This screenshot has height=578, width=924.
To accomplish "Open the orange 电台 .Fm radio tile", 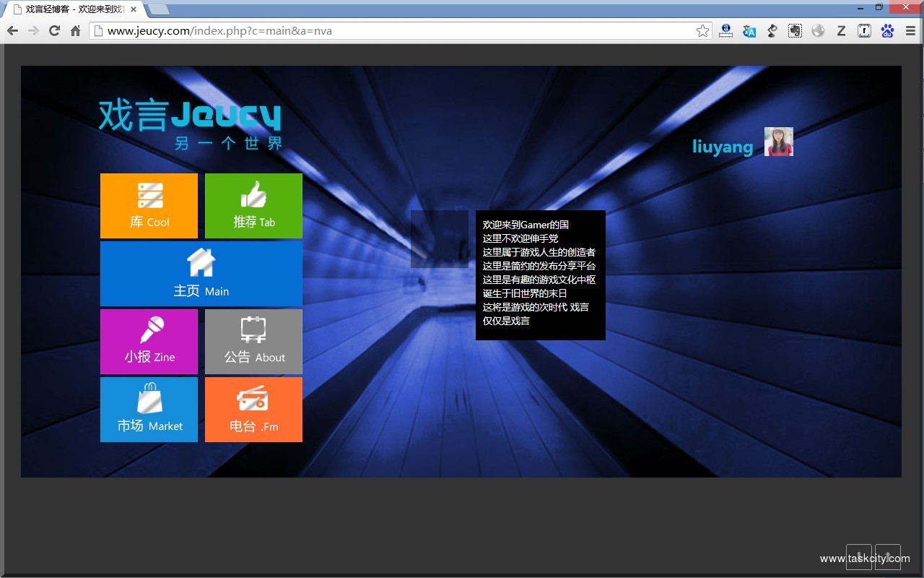I will tap(253, 410).
